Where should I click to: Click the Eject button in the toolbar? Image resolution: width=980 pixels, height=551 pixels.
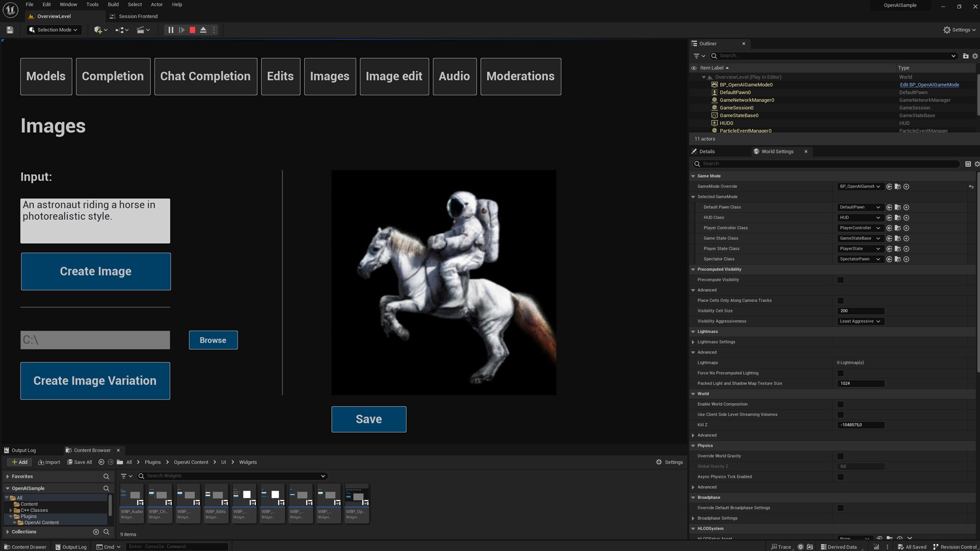pyautogui.click(x=203, y=30)
